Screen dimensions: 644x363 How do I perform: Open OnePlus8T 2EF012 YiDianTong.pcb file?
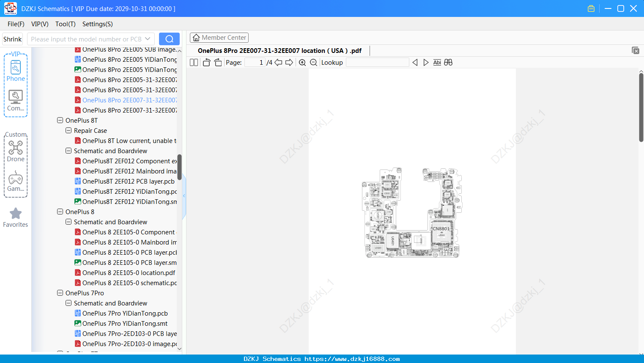[129, 191]
